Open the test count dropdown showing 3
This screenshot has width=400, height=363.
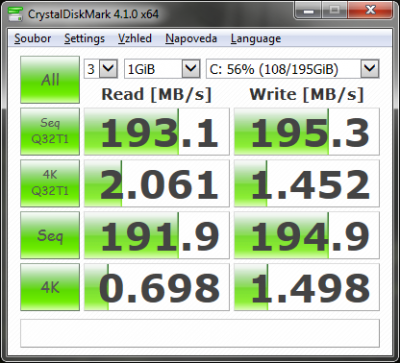click(x=100, y=69)
